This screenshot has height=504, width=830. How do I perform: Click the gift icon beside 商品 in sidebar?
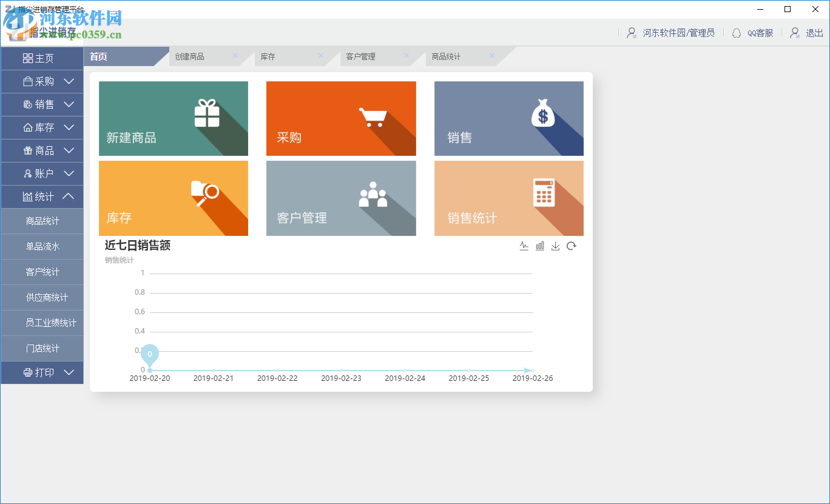28,150
